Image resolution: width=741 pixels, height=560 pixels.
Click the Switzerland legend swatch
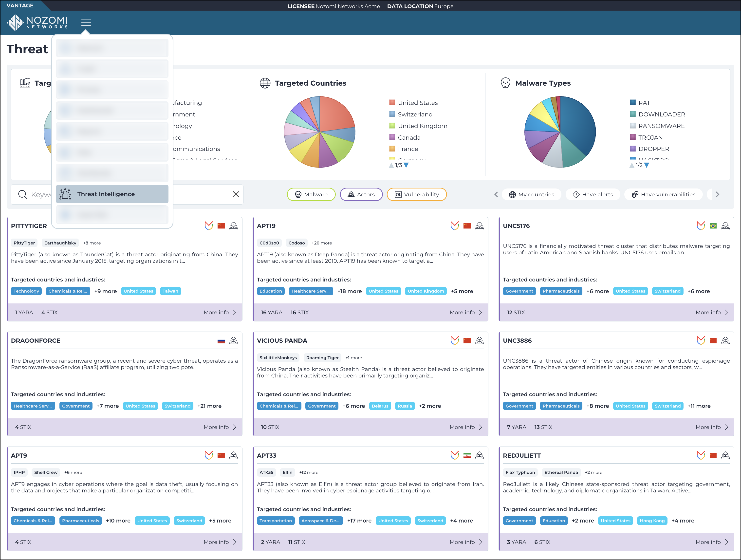point(392,114)
